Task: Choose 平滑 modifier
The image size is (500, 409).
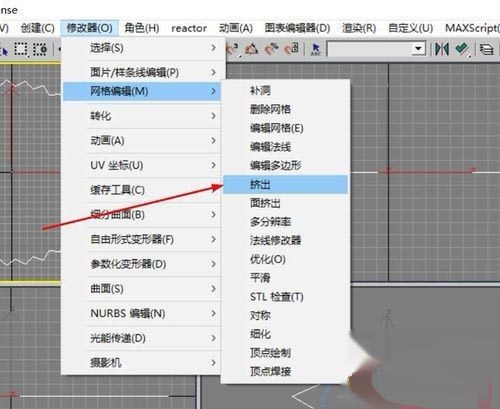Action: pyautogui.click(x=285, y=278)
